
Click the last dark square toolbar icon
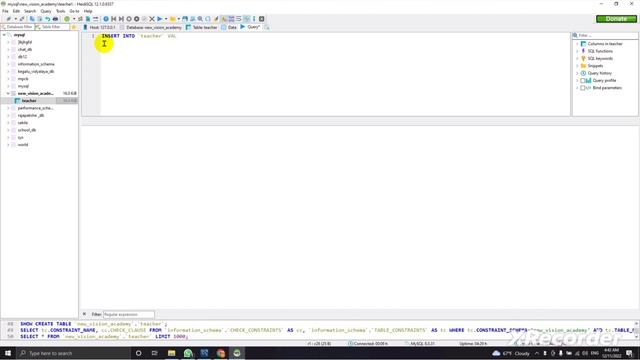point(262,19)
